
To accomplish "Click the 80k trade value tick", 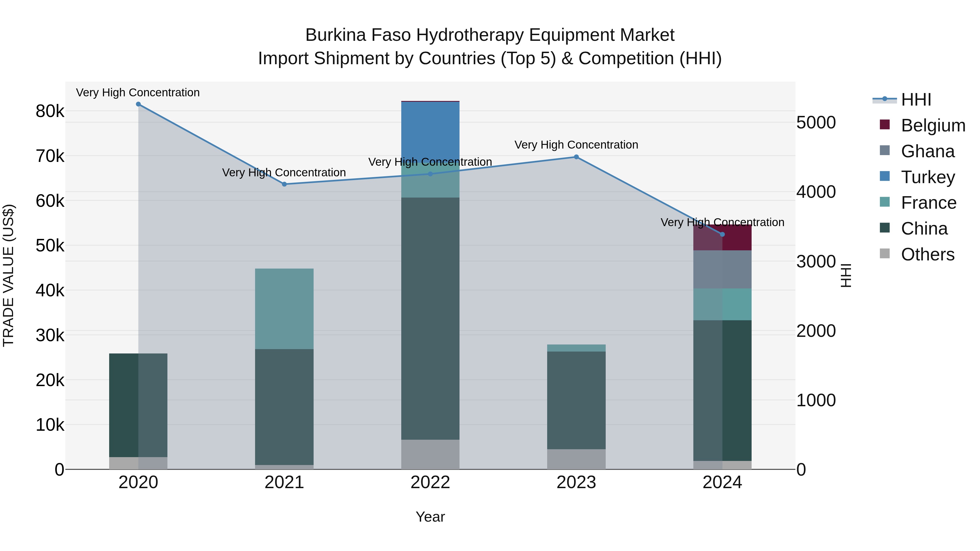I will (50, 111).
